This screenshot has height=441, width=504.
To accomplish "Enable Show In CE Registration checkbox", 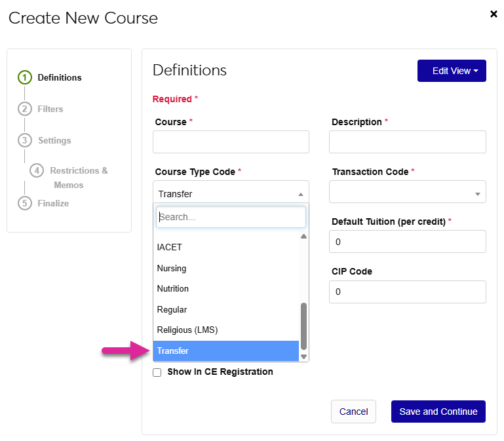I will pos(157,372).
